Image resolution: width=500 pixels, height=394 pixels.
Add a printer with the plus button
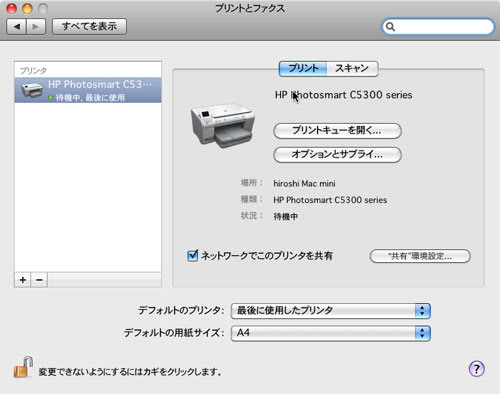(x=23, y=280)
